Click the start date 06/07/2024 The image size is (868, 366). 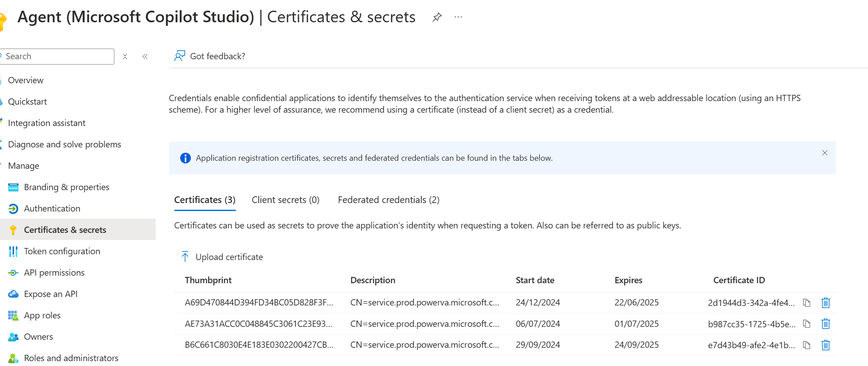coord(538,324)
